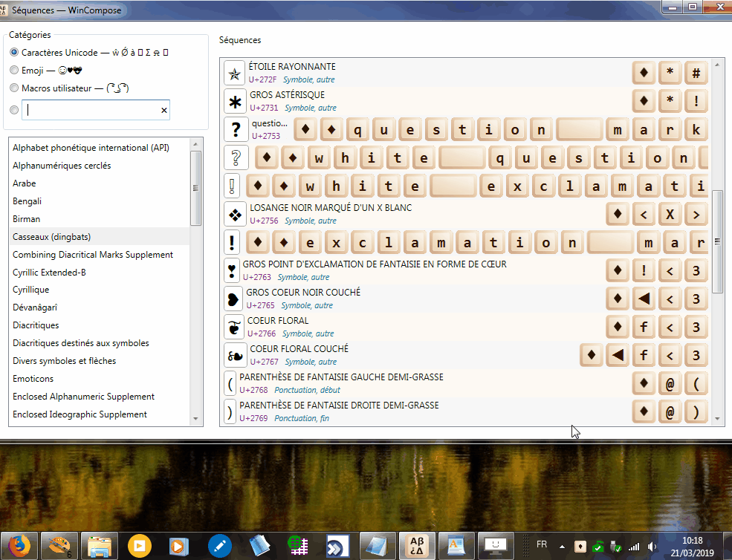This screenshot has height=560, width=732.
Task: Select the Emoticons category
Action: 100,378
